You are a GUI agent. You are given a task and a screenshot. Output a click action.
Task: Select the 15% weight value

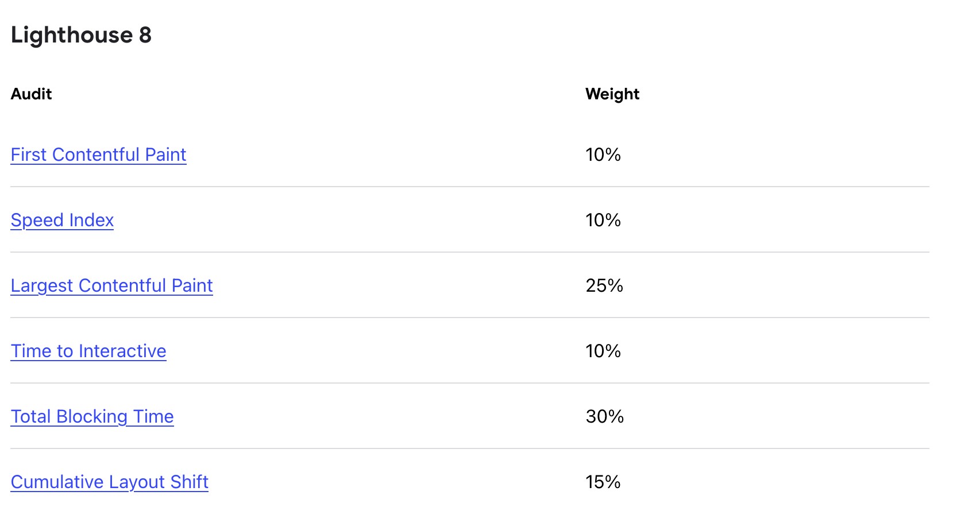click(603, 482)
